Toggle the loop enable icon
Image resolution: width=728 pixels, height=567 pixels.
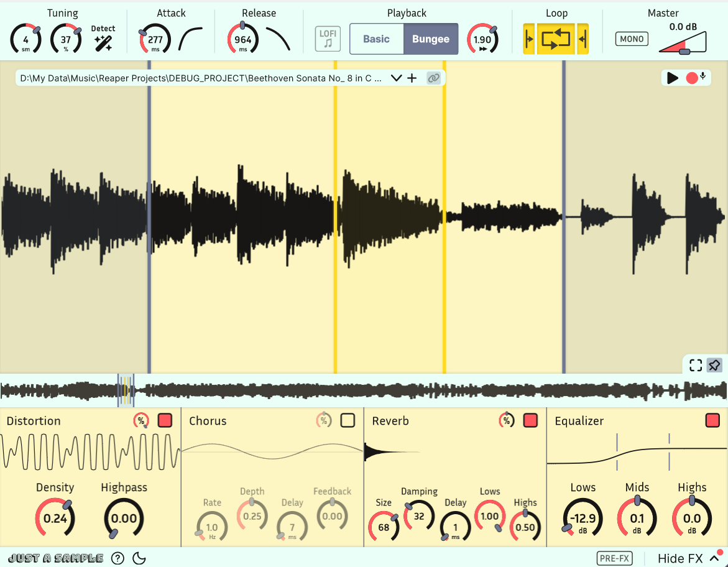coord(556,39)
